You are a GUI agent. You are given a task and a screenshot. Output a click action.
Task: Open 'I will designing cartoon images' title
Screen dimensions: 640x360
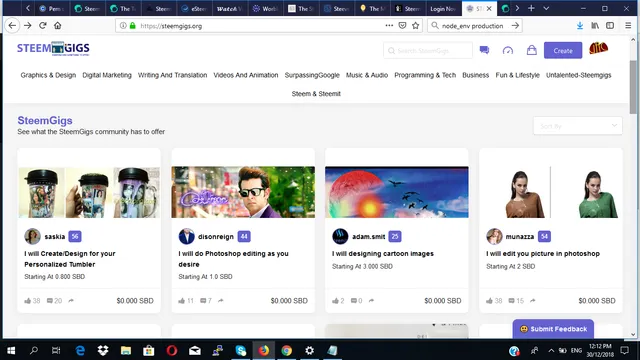[x=383, y=253]
